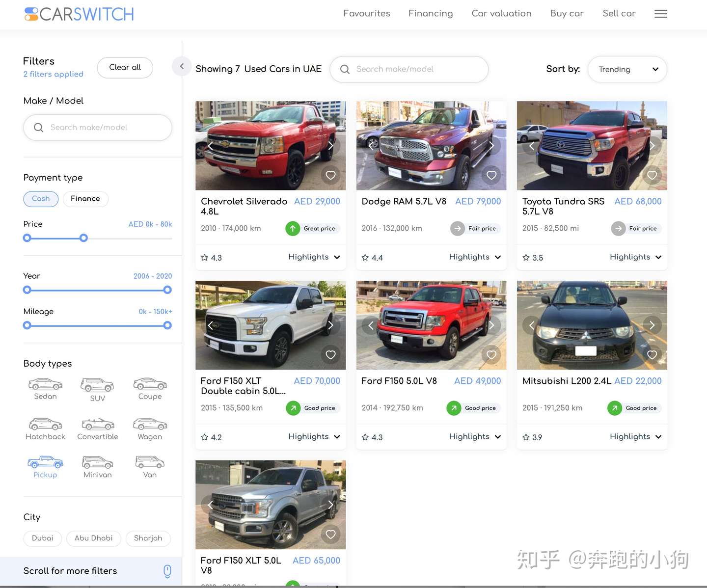707x588 pixels.
Task: Click the Year slider upper handle
Action: click(167, 290)
